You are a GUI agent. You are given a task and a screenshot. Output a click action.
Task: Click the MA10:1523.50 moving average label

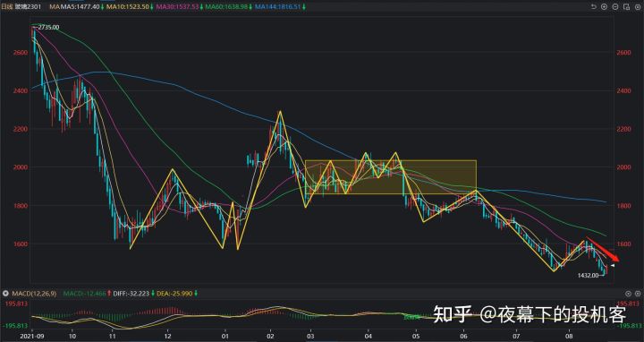pos(127,7)
